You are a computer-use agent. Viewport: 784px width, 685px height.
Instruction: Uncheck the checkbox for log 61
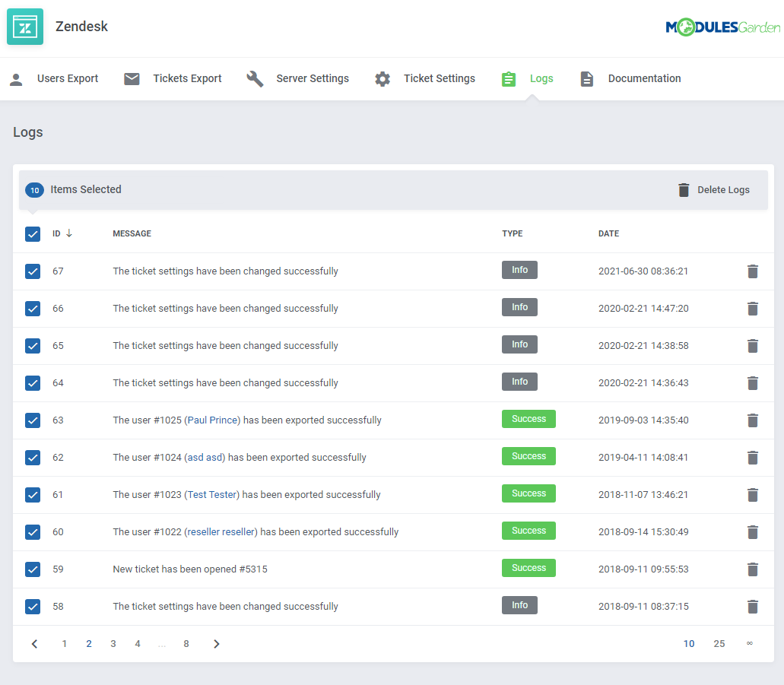coord(33,495)
